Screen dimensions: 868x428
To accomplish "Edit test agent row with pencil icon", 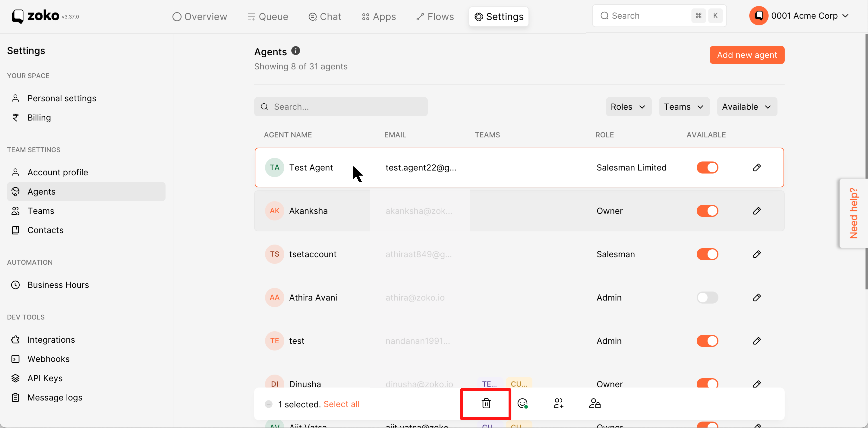I will pos(757,341).
